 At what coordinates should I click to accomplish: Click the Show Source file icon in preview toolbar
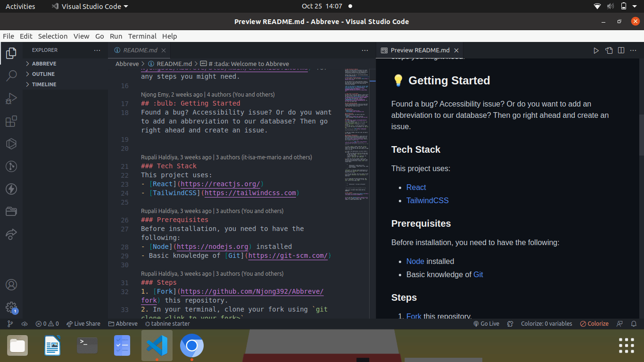[x=609, y=50]
